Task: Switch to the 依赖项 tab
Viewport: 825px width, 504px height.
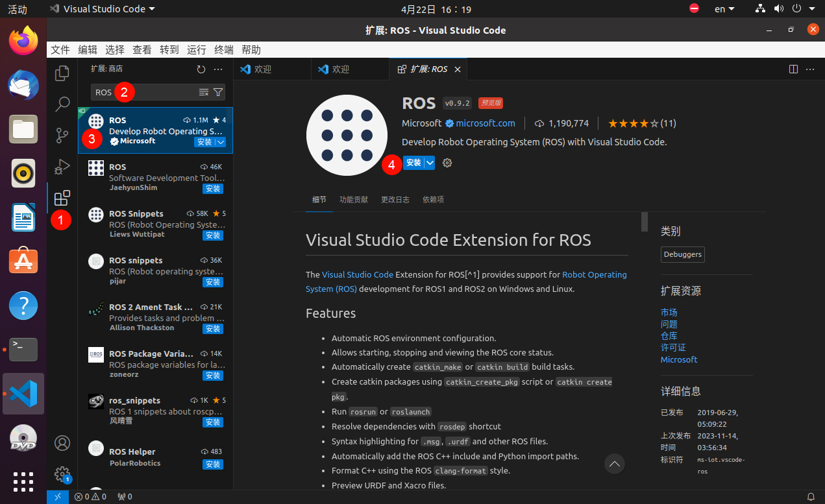Action: click(433, 200)
